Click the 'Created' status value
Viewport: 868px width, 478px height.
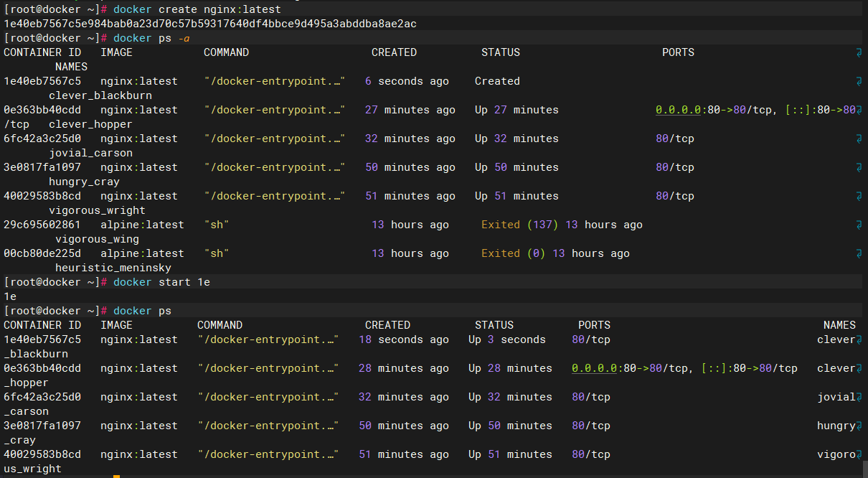coord(497,81)
